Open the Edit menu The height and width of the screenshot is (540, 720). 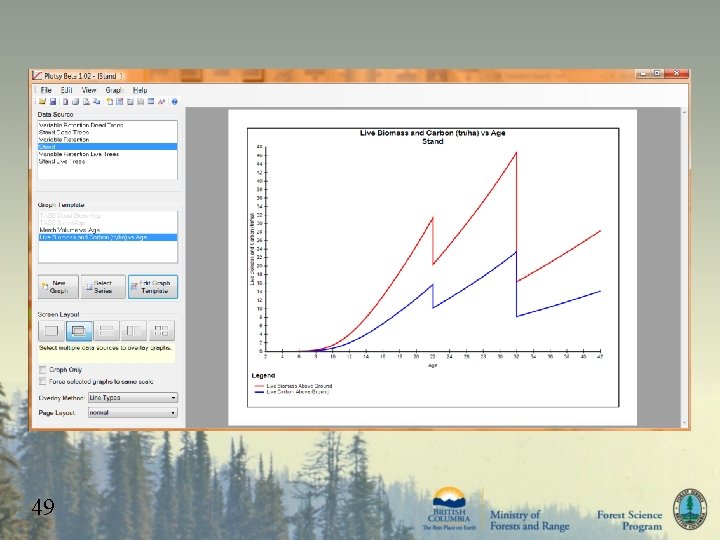[x=67, y=90]
